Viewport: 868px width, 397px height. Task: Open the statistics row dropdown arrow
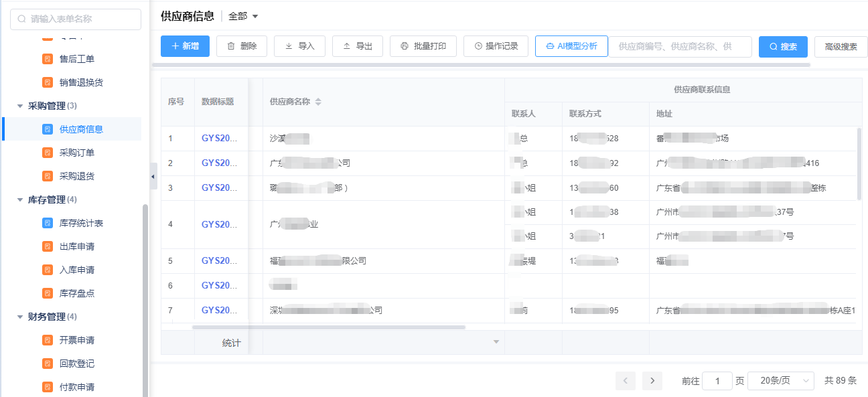(x=496, y=341)
